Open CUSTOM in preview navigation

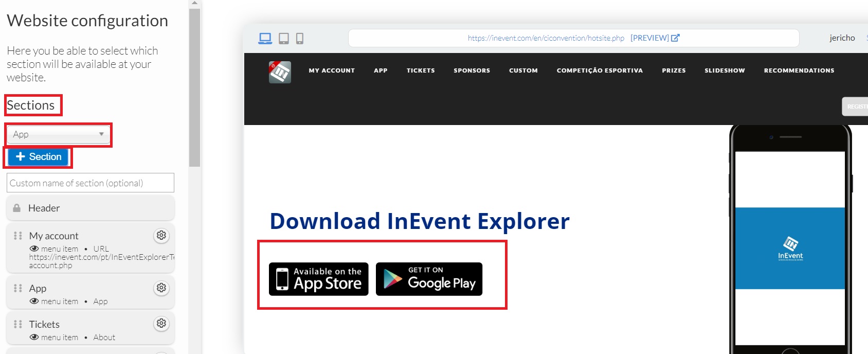click(523, 70)
